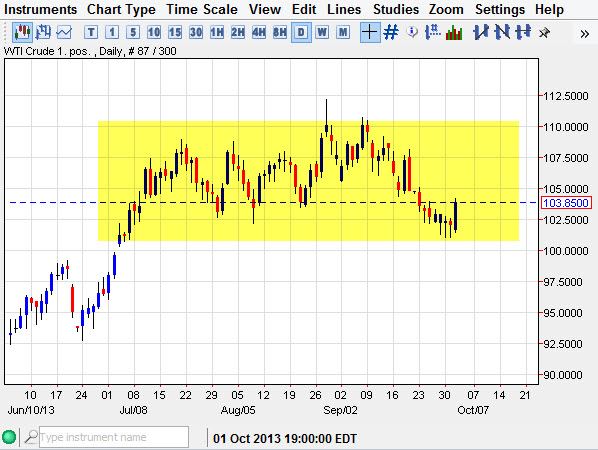The width and height of the screenshot is (598, 450).
Task: Click the Type instrument name search field
Action: pyautogui.click(x=114, y=437)
